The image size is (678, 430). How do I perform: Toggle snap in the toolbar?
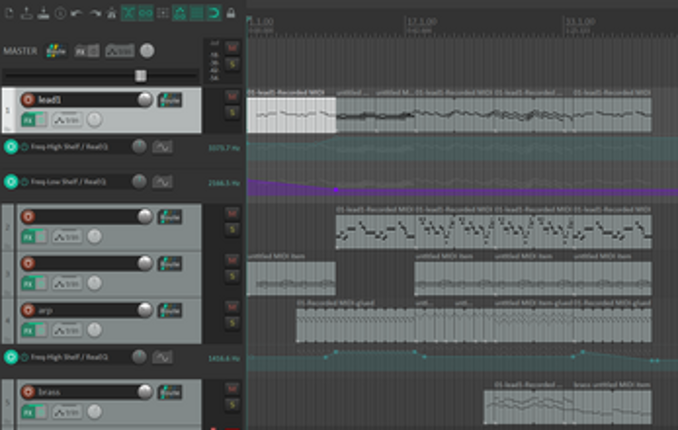[x=214, y=13]
